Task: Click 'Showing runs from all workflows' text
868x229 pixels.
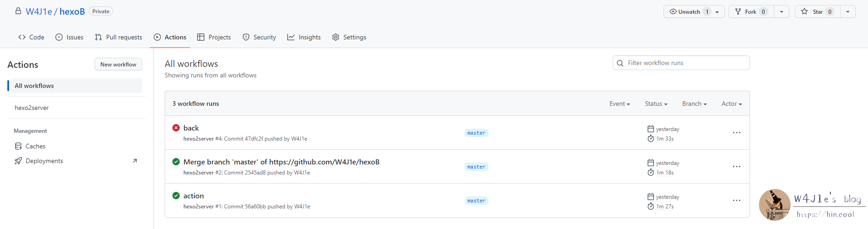Action: (210, 76)
